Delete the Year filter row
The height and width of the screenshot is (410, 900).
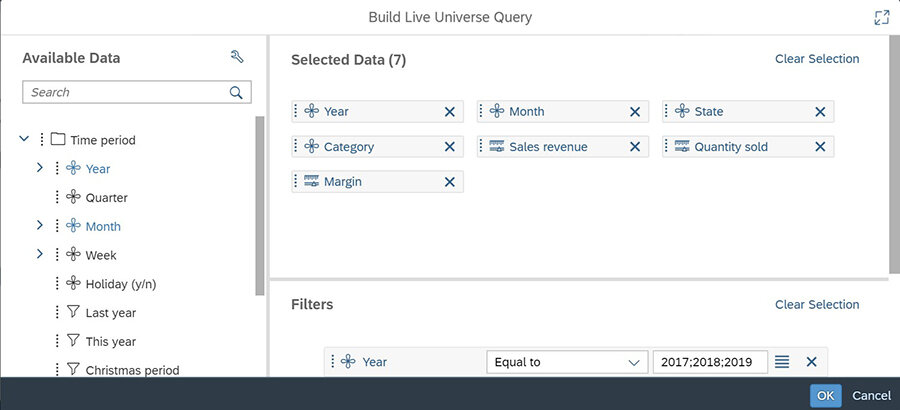pos(811,362)
